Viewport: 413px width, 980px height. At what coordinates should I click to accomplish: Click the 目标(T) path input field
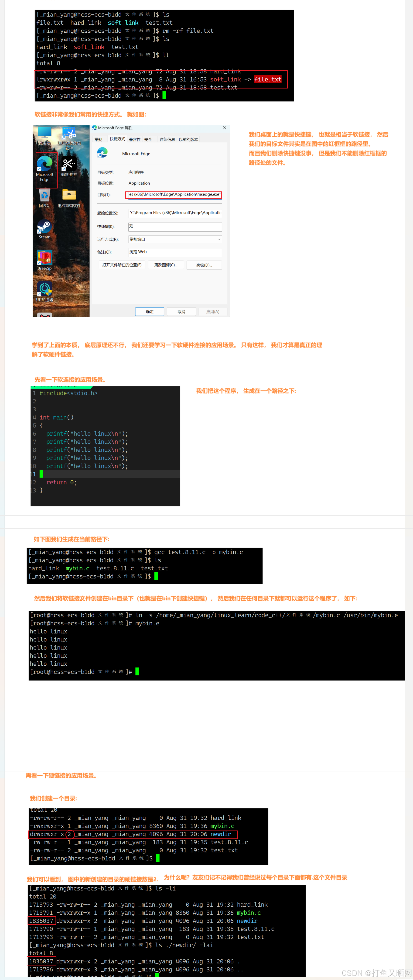point(173,195)
